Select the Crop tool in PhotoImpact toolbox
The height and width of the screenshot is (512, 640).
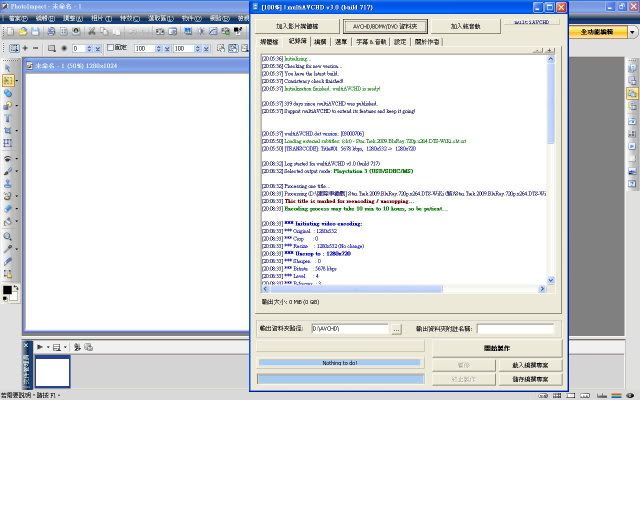[x=8, y=131]
